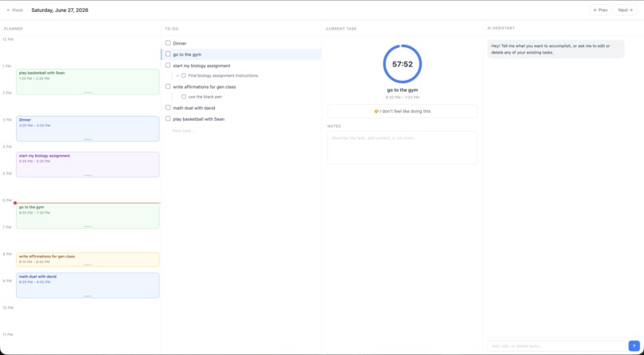The image size is (644, 355).
Task: Check the Find biology assignment instructions subtask
Action: coord(184,76)
